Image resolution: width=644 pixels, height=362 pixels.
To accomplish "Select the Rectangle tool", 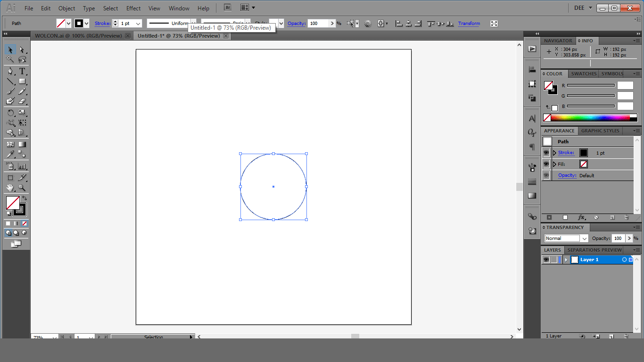I will (22, 81).
